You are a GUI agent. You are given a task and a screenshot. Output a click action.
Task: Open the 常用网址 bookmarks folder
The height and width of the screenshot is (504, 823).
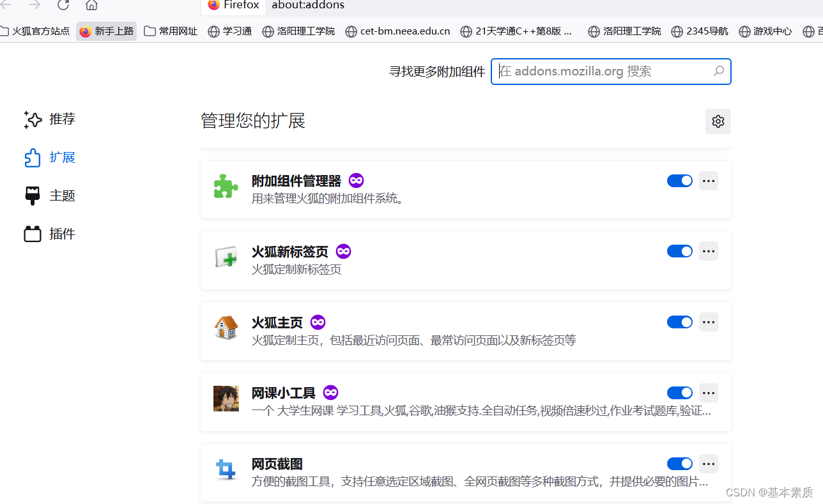point(171,31)
